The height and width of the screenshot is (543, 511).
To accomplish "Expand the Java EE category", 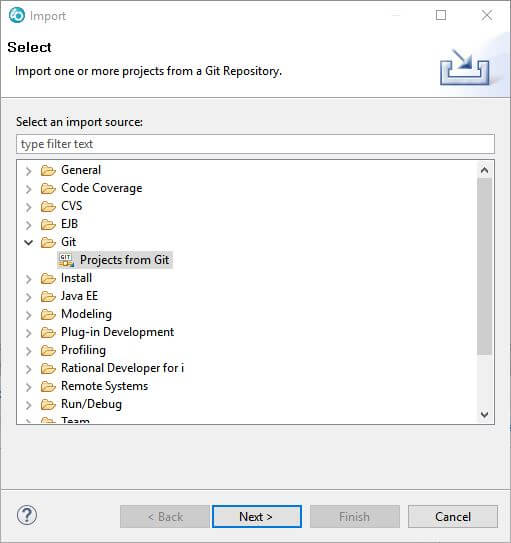I will (x=29, y=297).
